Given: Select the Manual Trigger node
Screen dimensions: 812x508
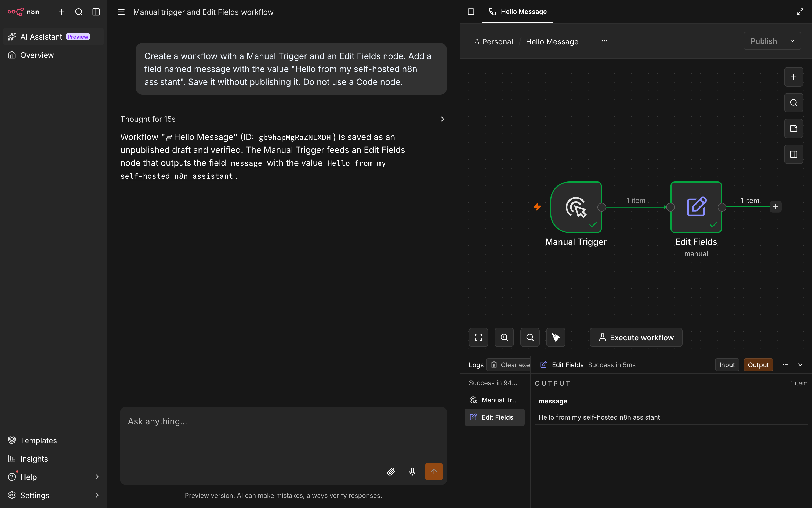Looking at the screenshot, I should tap(576, 207).
